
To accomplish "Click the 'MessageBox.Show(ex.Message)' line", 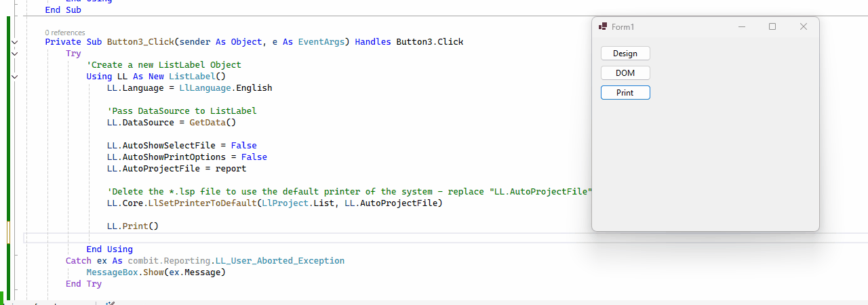I will [155, 272].
